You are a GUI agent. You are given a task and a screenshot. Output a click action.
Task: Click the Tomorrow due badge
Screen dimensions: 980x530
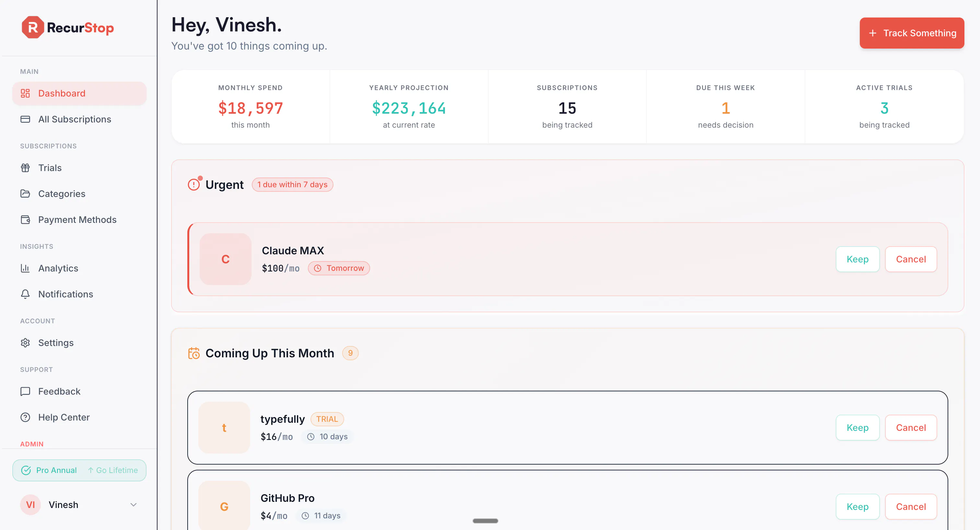339,268
